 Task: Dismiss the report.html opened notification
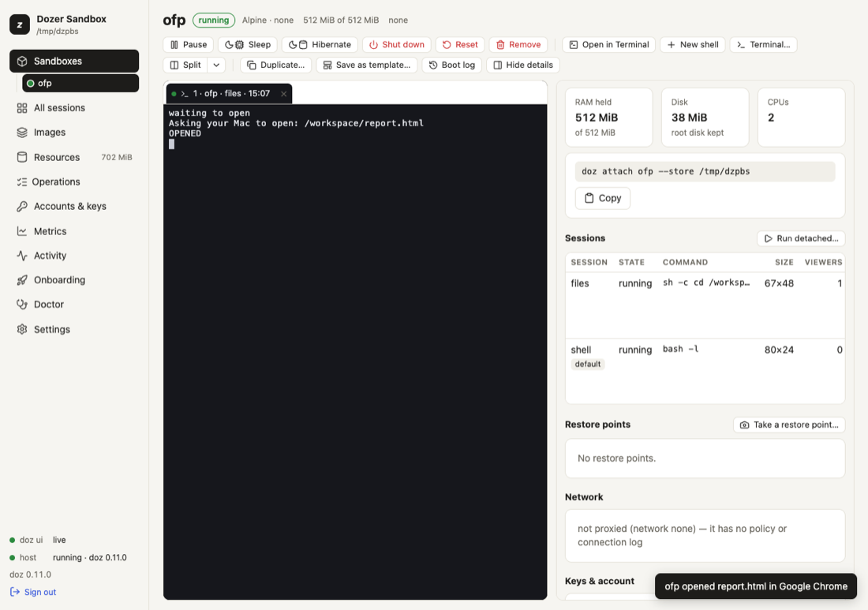click(x=756, y=586)
